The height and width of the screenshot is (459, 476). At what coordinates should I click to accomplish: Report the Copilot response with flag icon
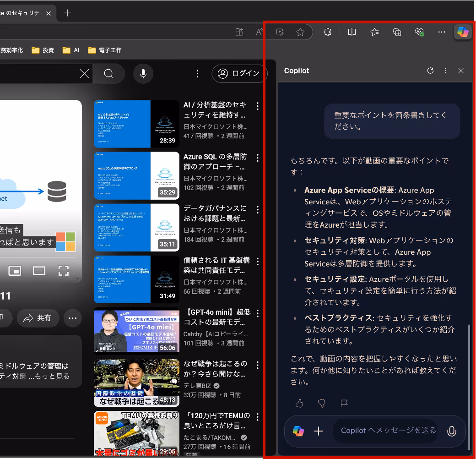[344, 403]
